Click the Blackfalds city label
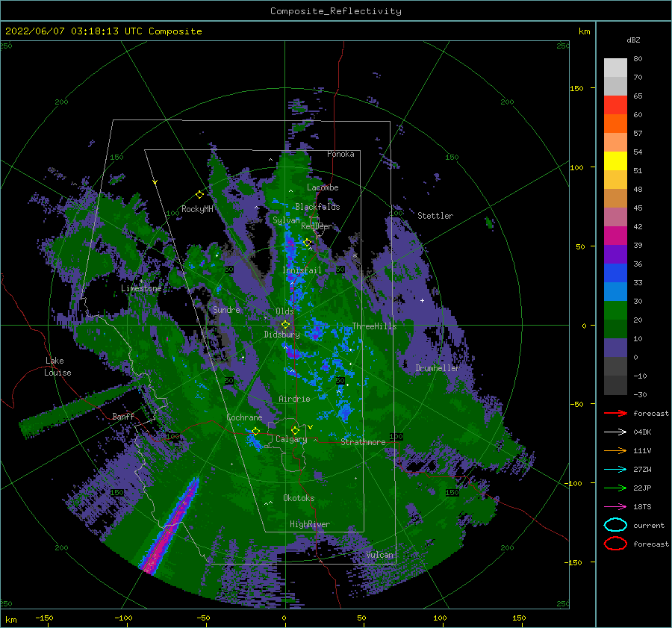Image resolution: width=672 pixels, height=628 pixels. tap(317, 207)
